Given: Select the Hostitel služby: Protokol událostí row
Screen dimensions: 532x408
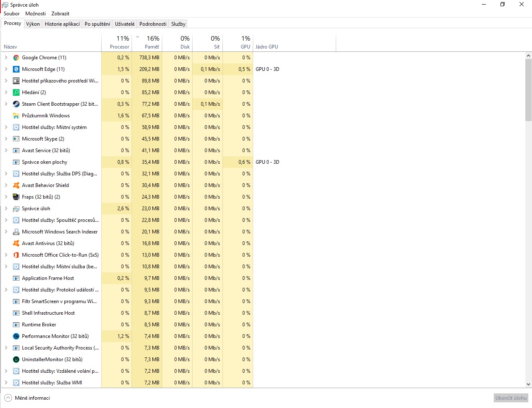Looking at the screenshot, I should pyautogui.click(x=264, y=290).
